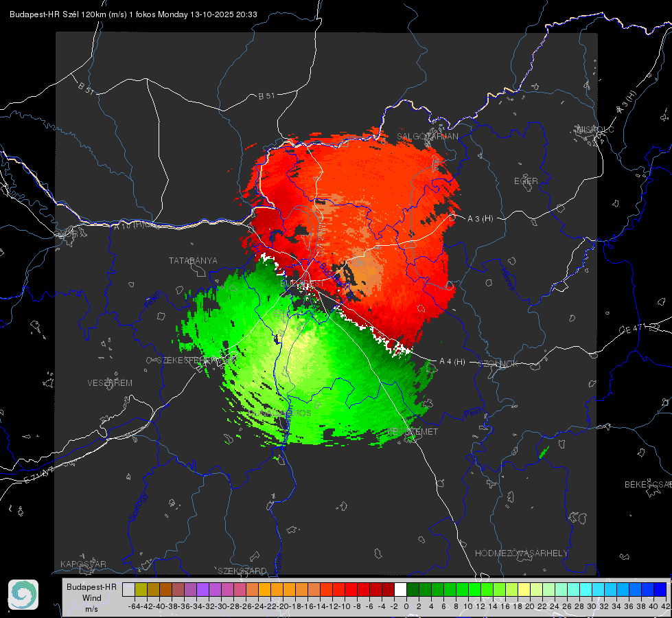Click the 'A 4 (H)' airway label
Viewport: 672px width, 618px height.
[x=452, y=362]
